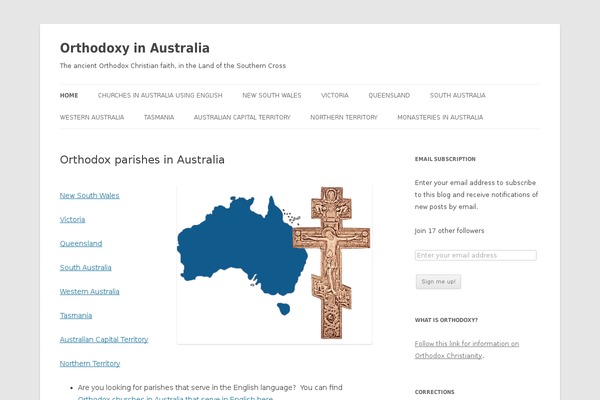Click the Join 17 other followers text
The height and width of the screenshot is (400, 600).
(449, 231)
